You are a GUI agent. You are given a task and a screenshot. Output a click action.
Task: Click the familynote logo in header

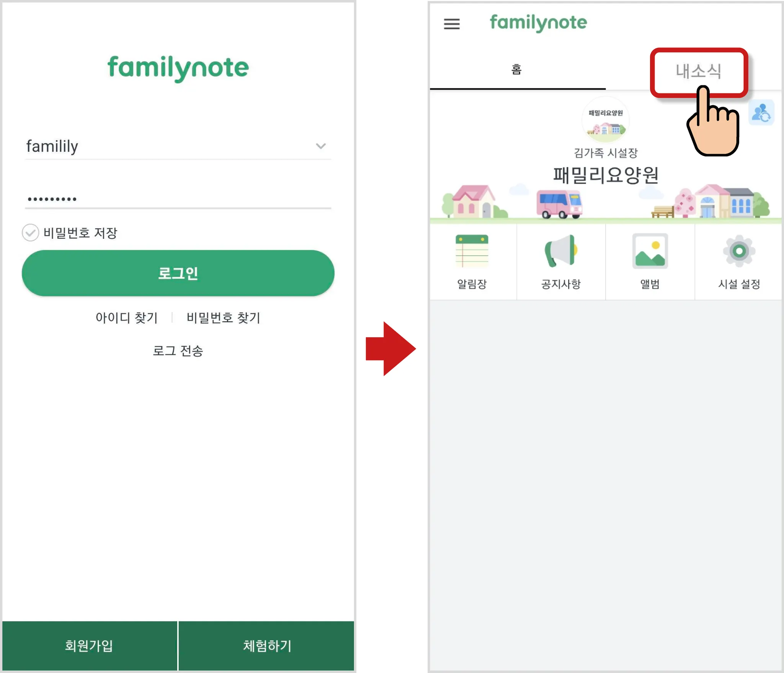coord(538,23)
